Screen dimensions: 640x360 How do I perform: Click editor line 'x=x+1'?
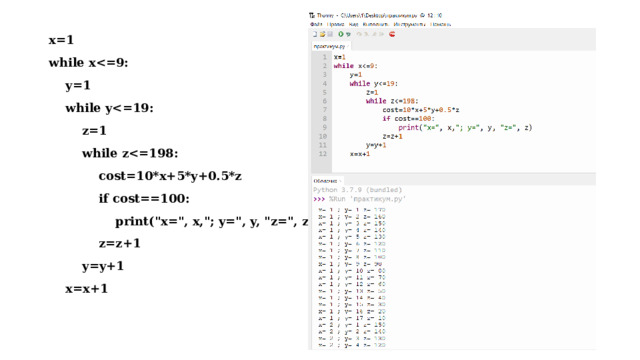point(360,154)
